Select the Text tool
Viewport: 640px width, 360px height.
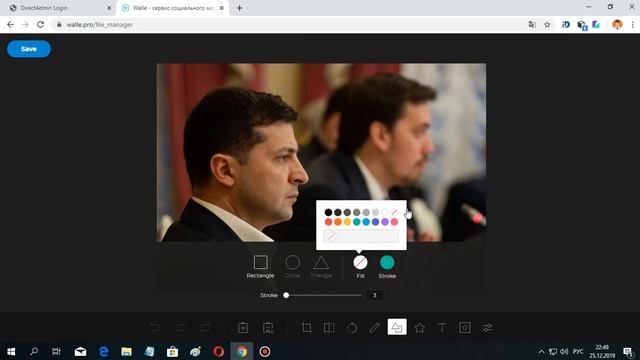pyautogui.click(x=442, y=327)
